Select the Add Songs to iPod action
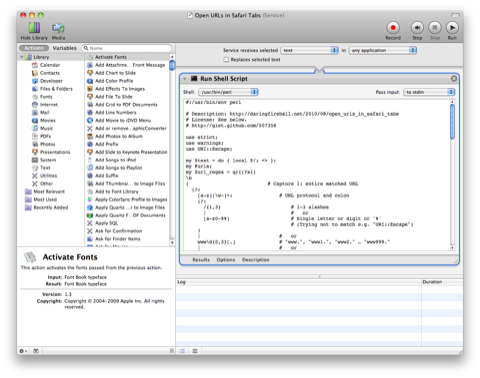The width and height of the screenshot is (480, 378). pyautogui.click(x=116, y=160)
